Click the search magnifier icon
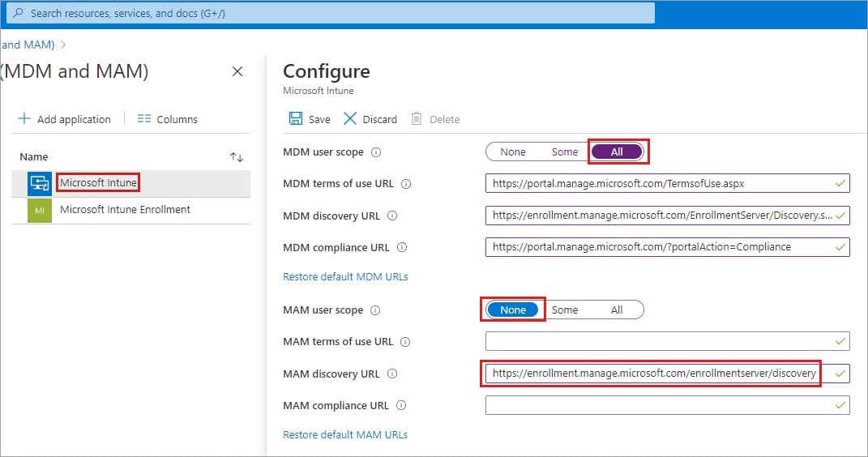The image size is (868, 457). [x=18, y=13]
